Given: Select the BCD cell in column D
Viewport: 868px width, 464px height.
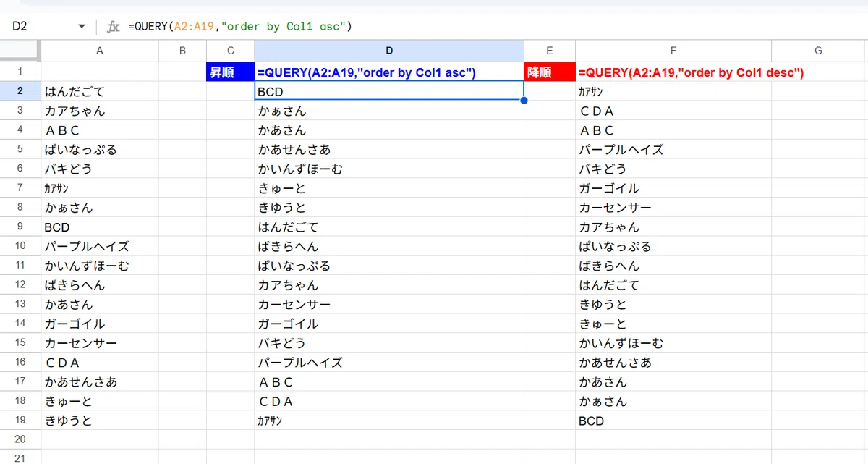Looking at the screenshot, I should coord(389,91).
